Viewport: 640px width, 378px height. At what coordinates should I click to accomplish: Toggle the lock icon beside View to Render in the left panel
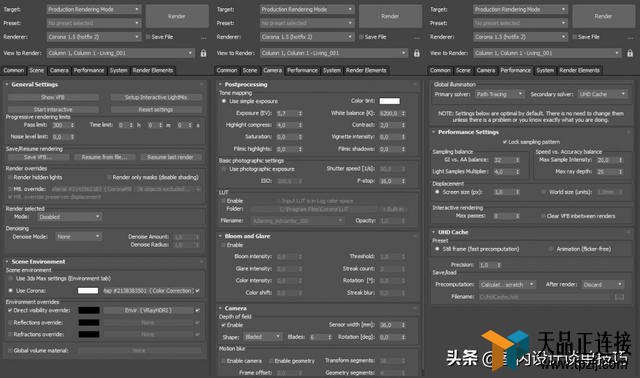pos(203,53)
